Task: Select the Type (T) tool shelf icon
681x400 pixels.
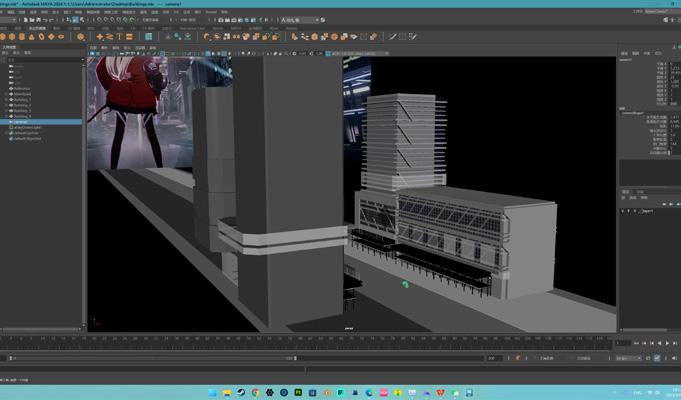Action: pyautogui.click(x=118, y=37)
